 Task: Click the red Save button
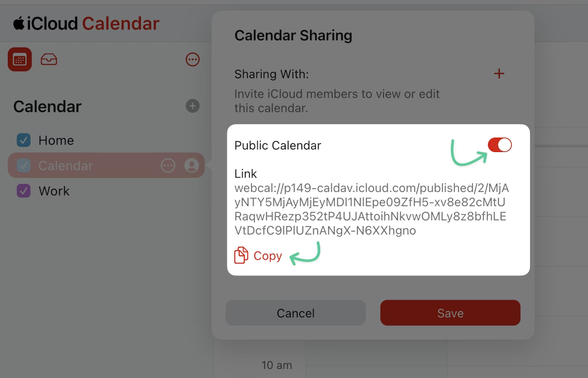click(x=450, y=313)
